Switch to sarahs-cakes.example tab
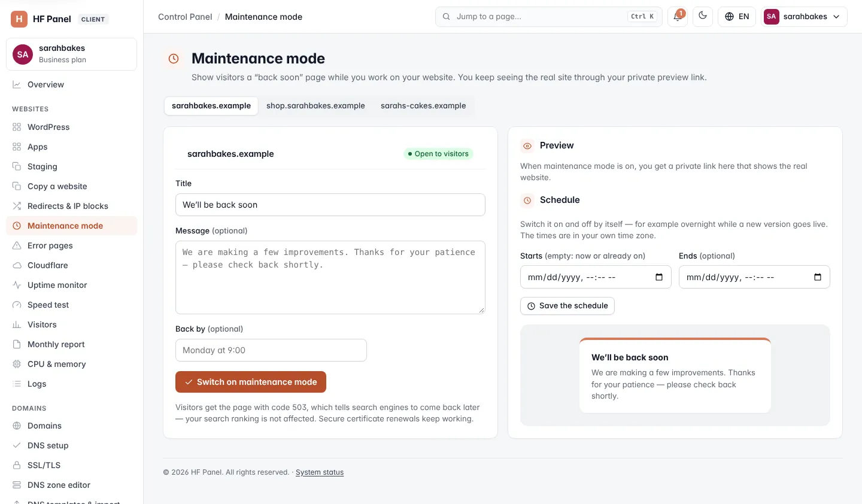 423,106
